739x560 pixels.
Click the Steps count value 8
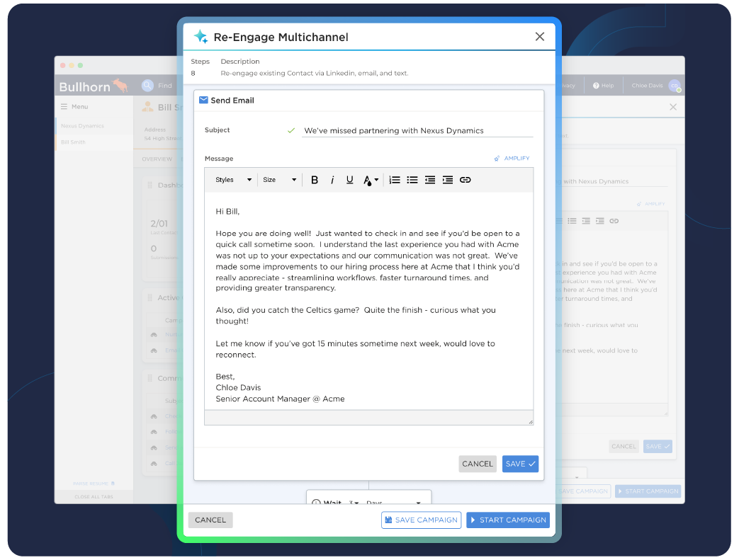coord(193,74)
